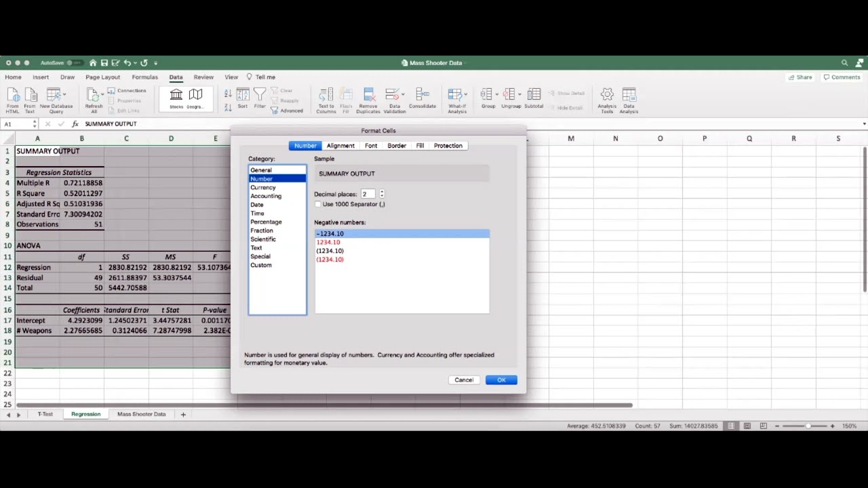Click Data Validation icon

(392, 95)
